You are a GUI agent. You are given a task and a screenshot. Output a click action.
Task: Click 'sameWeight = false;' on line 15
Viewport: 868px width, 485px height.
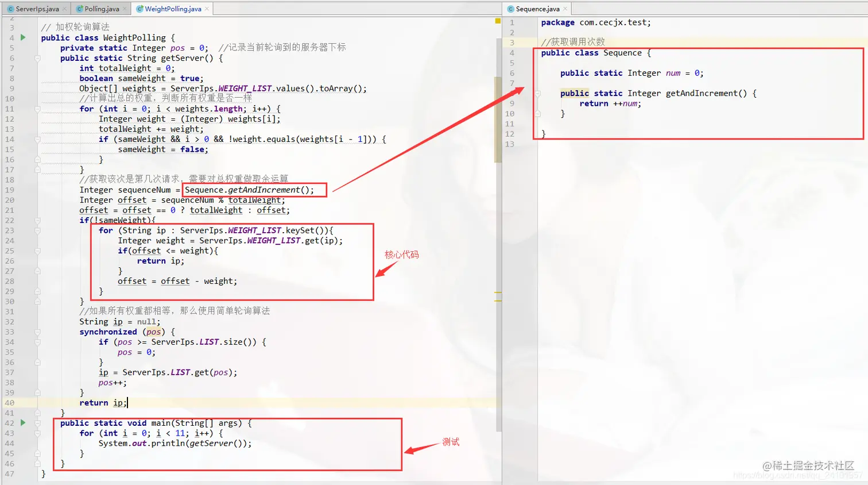tap(163, 149)
